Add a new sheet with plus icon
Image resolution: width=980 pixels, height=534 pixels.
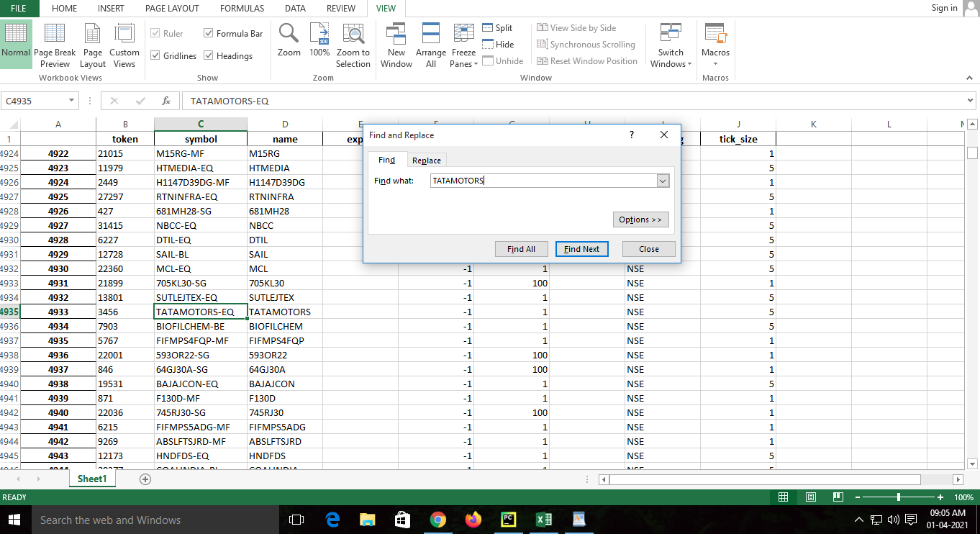[x=145, y=479]
